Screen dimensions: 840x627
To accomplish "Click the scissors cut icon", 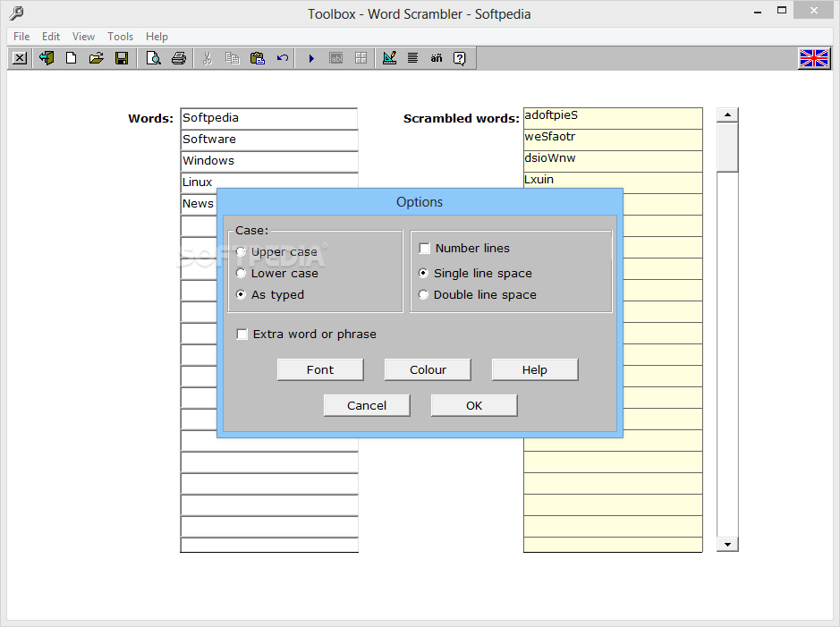I will point(208,58).
